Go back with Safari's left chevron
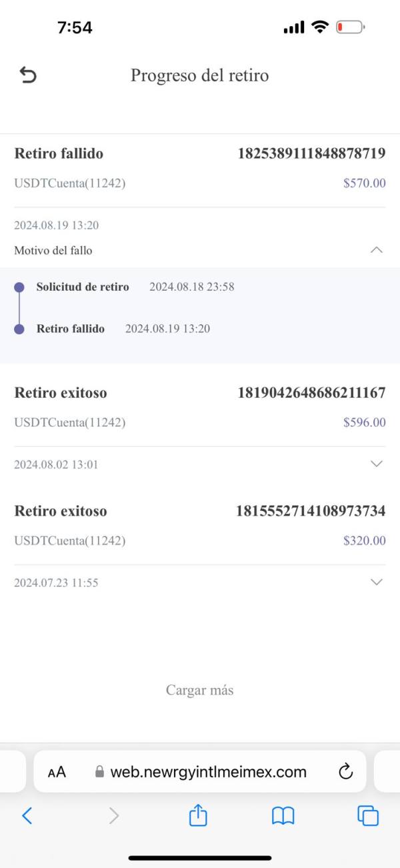 click(27, 815)
